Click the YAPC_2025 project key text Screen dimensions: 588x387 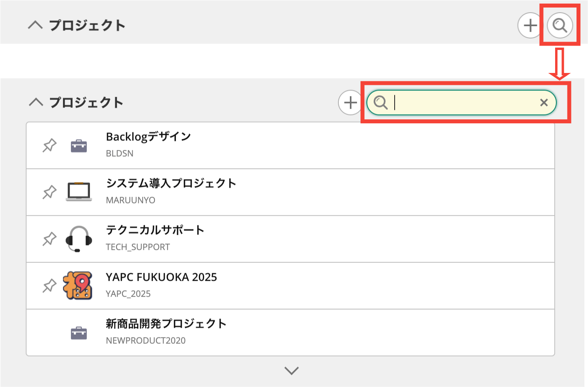[x=128, y=294]
